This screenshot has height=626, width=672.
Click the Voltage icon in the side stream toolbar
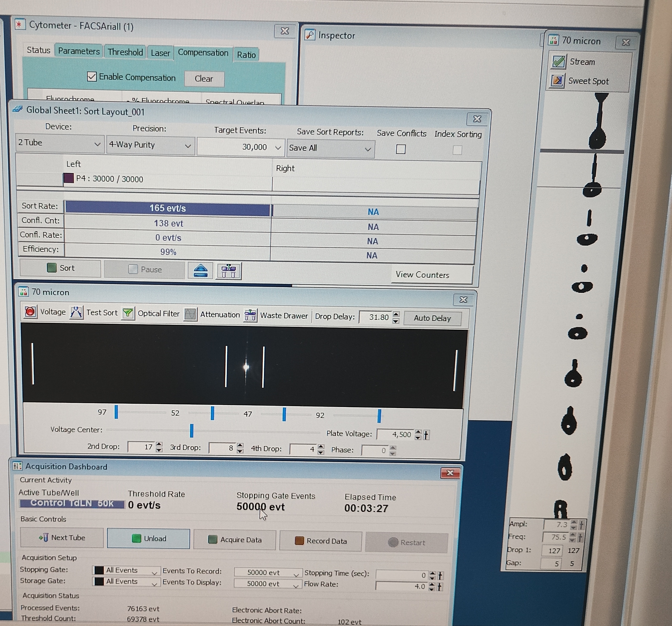(x=30, y=311)
